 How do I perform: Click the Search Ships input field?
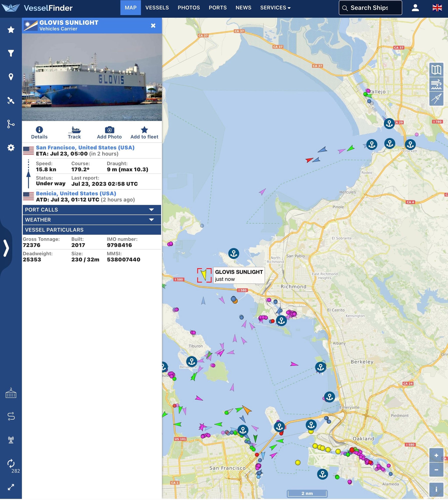373,8
